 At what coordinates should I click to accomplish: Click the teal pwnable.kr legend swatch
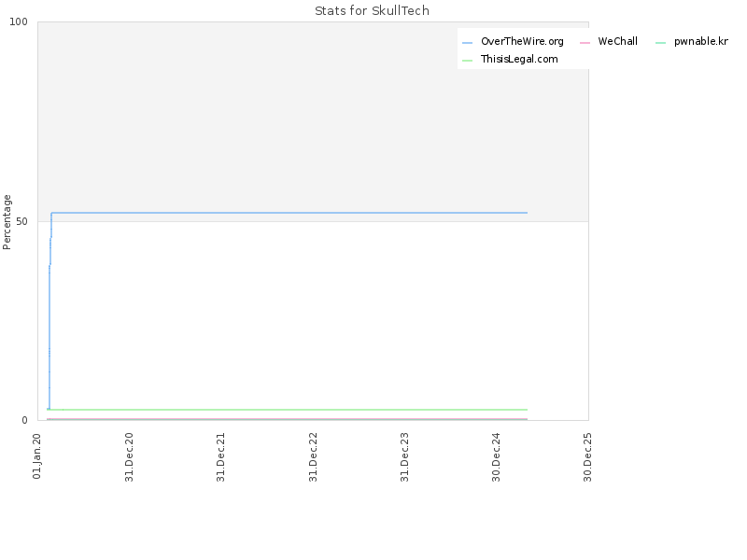[660, 43]
